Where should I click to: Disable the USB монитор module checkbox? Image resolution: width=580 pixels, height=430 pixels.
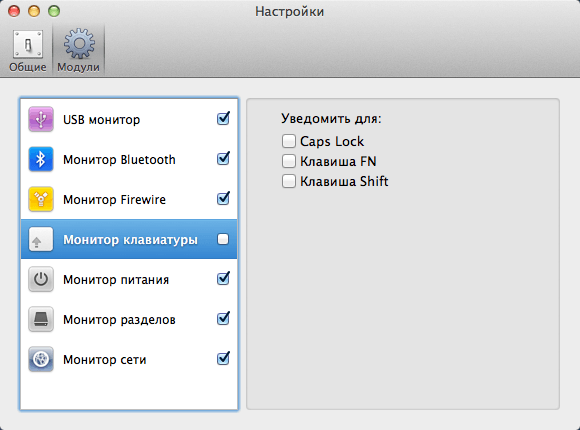pos(223,119)
